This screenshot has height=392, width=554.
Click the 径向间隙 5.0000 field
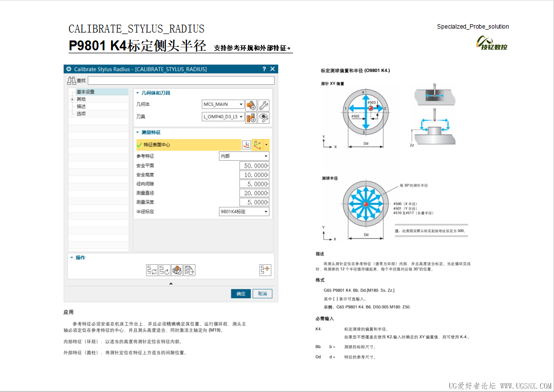tap(254, 184)
